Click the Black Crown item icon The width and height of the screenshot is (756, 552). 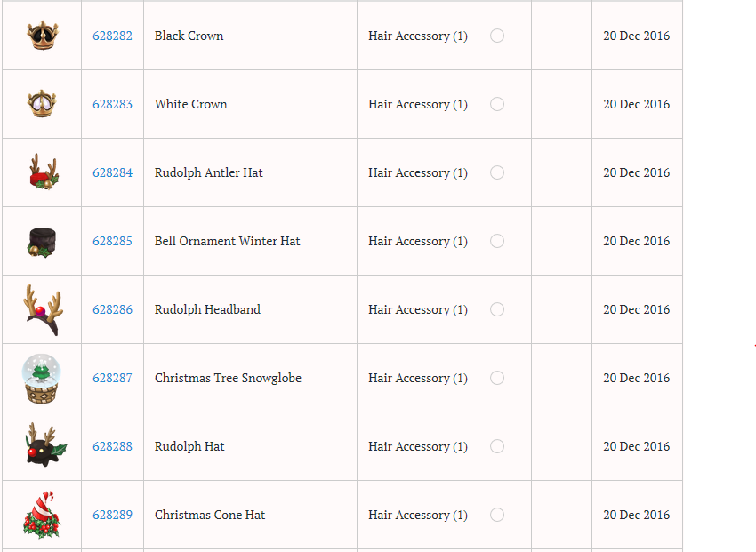pyautogui.click(x=42, y=36)
